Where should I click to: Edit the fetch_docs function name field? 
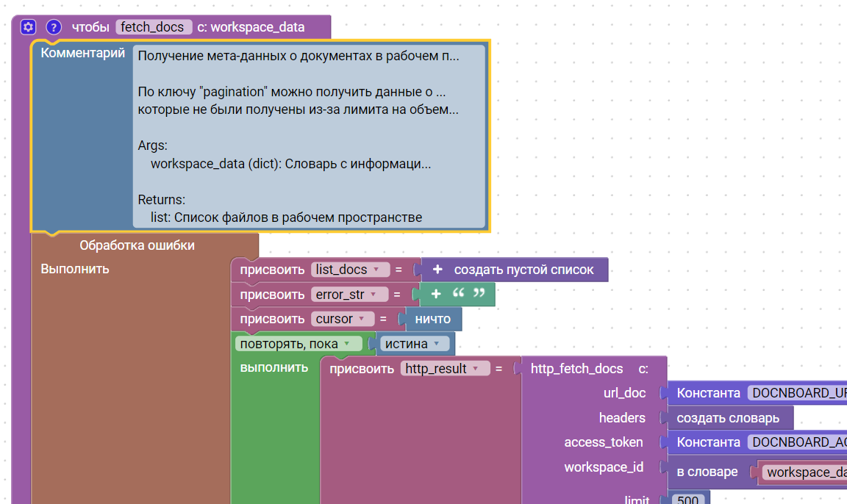pos(153,27)
